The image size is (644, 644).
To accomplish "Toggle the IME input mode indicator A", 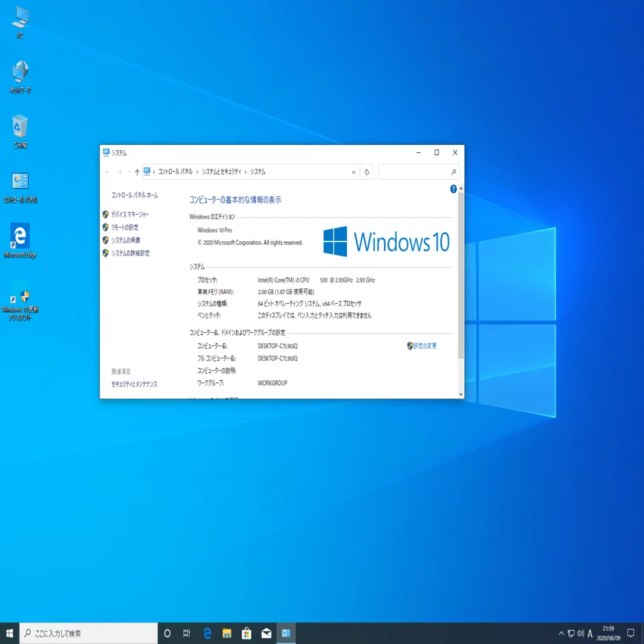I will tap(590, 633).
